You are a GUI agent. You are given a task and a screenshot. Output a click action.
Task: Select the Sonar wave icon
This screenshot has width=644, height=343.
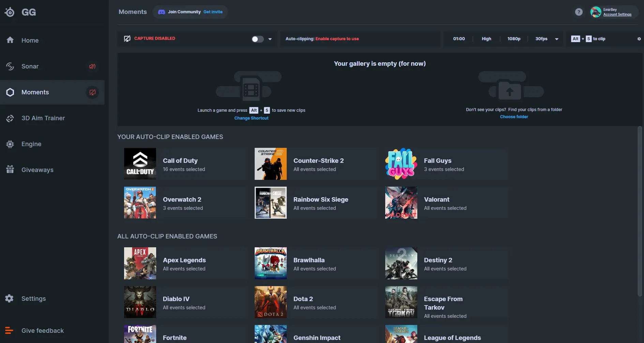[10, 66]
